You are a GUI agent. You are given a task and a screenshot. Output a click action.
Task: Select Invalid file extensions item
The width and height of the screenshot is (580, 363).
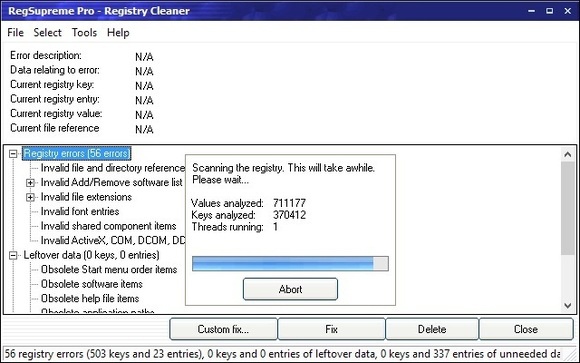coord(86,197)
